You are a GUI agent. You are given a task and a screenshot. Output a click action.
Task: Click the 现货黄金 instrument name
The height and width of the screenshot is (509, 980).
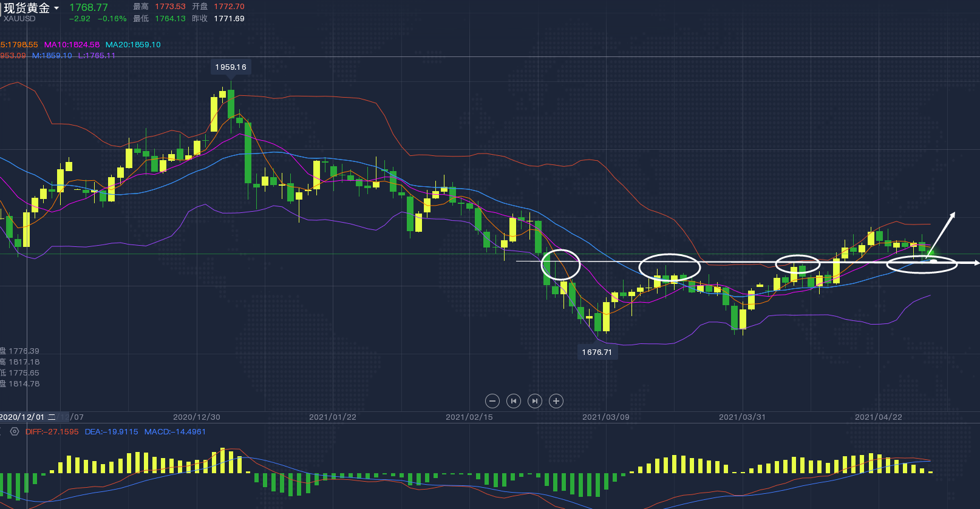(x=27, y=8)
